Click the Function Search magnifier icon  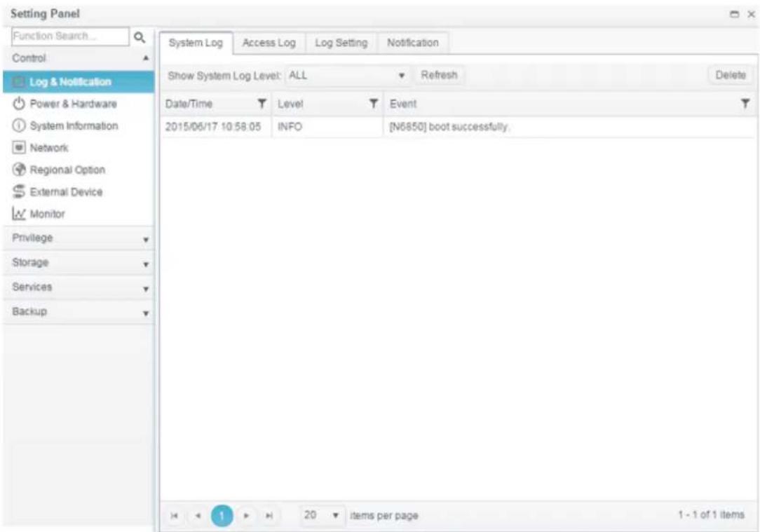(139, 37)
